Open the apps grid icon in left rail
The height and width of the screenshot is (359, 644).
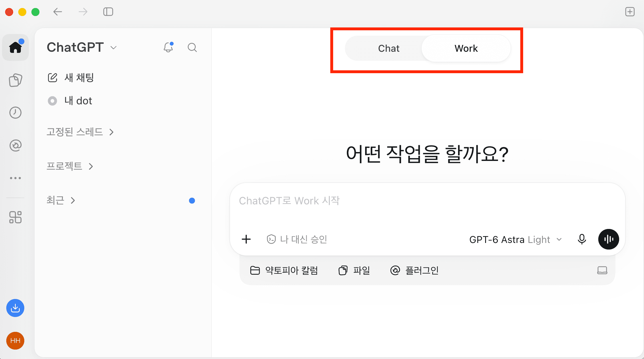click(15, 217)
